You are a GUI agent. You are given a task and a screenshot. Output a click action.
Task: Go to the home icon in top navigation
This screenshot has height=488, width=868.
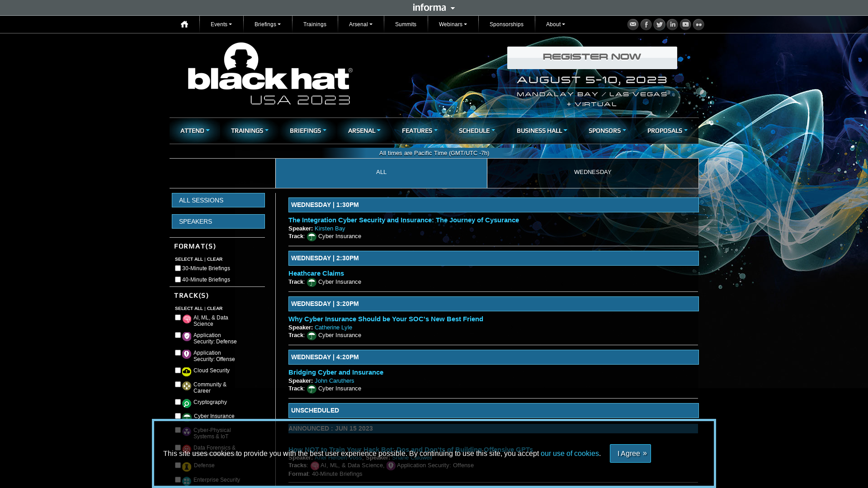coord(184,24)
